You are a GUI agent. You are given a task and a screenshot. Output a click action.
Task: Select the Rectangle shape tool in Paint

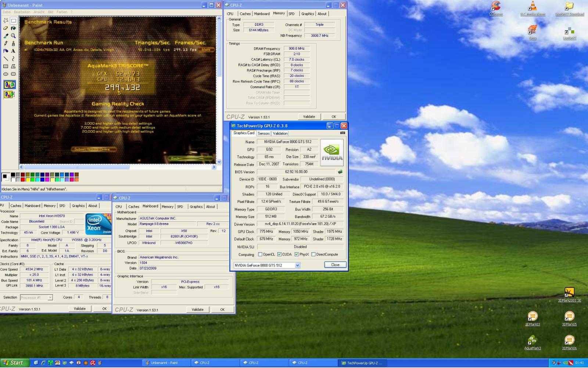point(6,66)
